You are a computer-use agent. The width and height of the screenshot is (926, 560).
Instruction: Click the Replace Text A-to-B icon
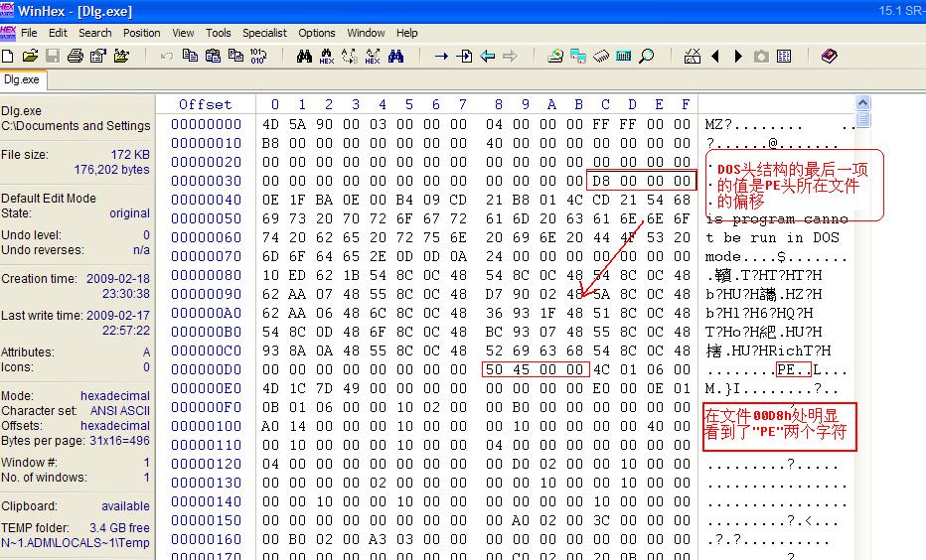350,56
